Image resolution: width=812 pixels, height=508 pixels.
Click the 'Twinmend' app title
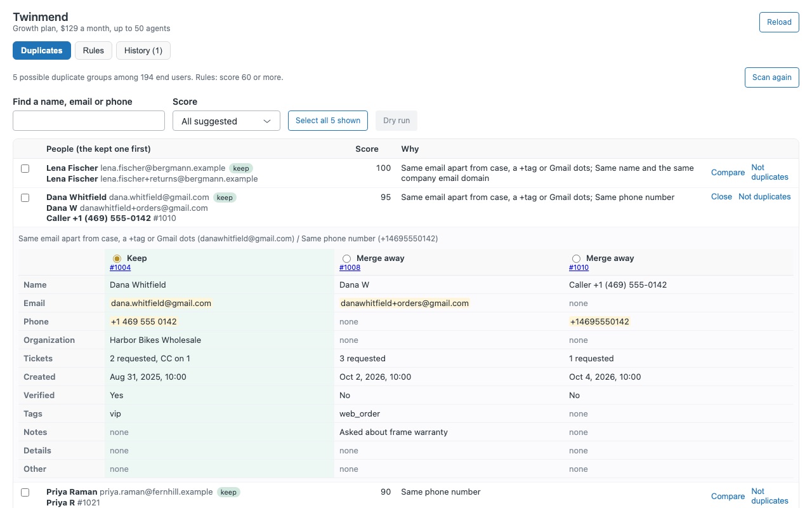[x=41, y=17]
